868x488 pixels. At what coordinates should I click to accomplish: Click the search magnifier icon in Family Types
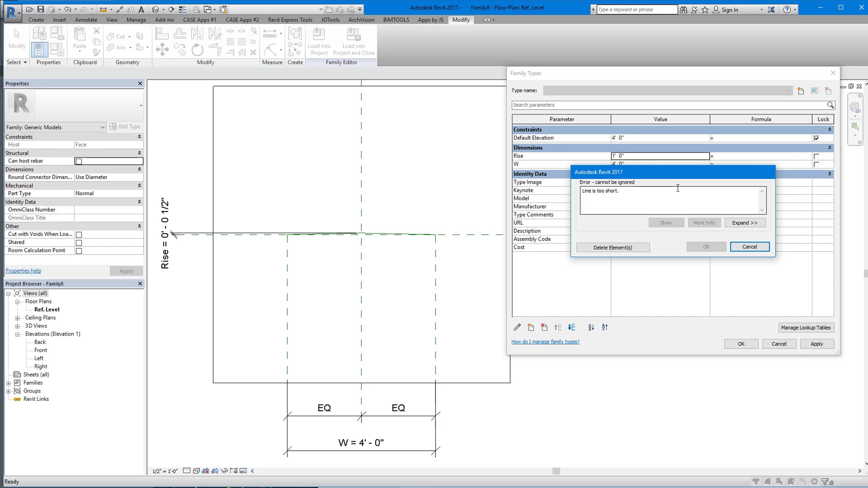click(830, 105)
